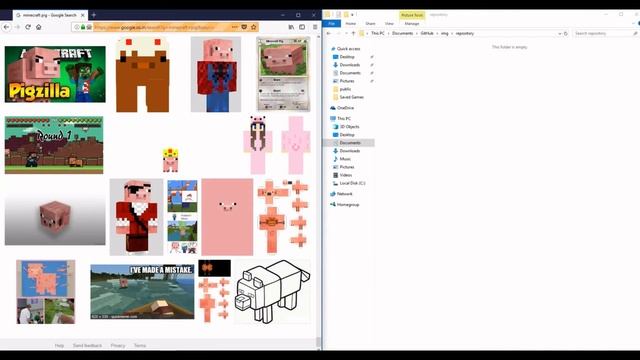Go back in Firefox browser
Viewport: 640px width, 360px height.
pyautogui.click(x=6, y=27)
